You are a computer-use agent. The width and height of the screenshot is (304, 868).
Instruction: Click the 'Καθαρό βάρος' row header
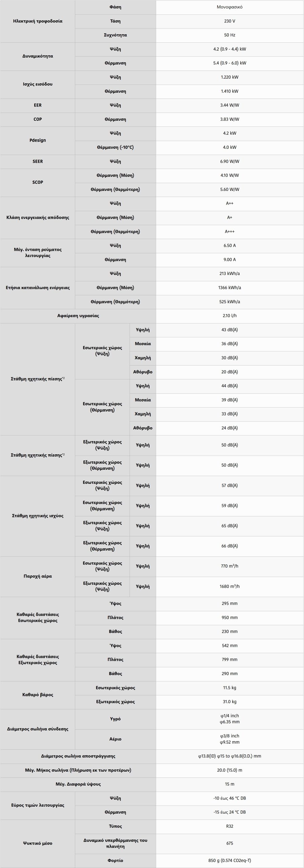(38, 695)
